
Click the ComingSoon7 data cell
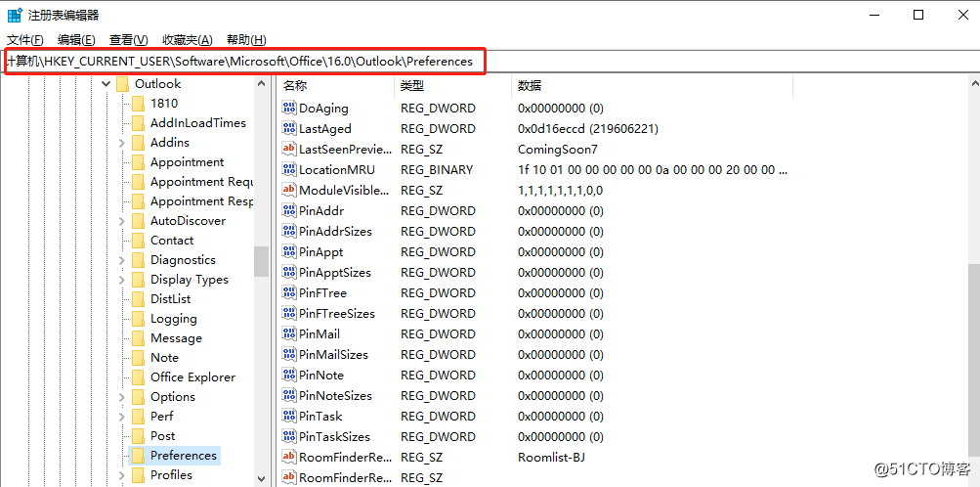558,150
